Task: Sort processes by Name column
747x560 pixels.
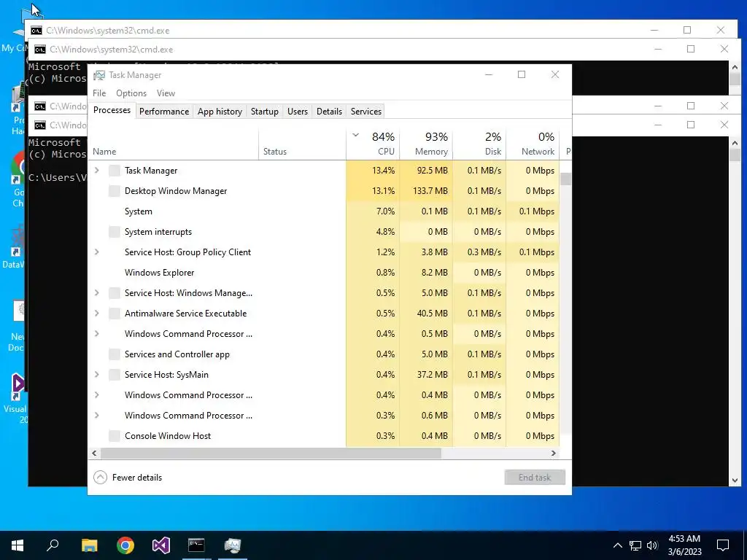Action: (x=174, y=144)
